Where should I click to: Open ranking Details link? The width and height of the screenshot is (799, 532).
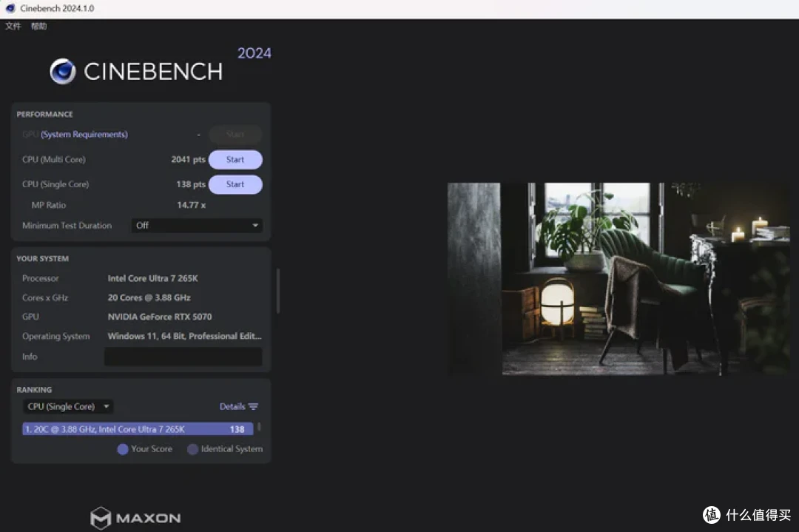[232, 407]
